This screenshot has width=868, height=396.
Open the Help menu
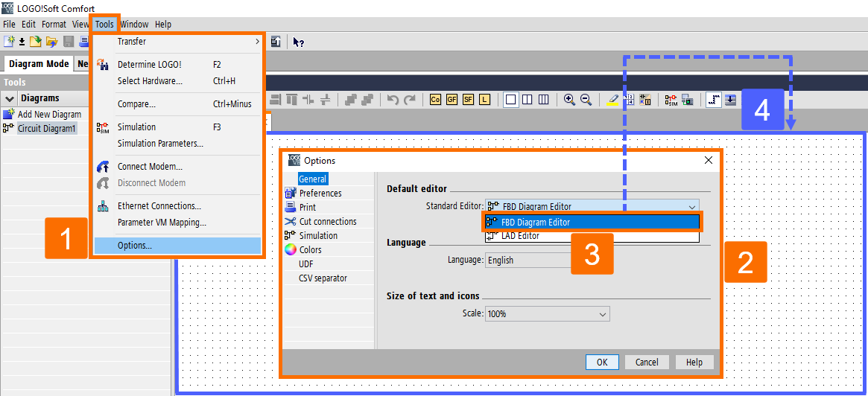pos(162,25)
